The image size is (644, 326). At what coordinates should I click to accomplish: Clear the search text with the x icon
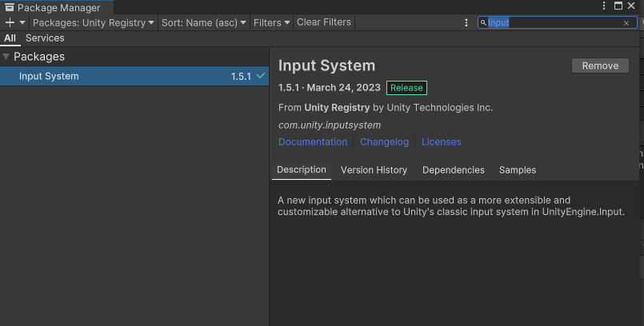point(626,23)
